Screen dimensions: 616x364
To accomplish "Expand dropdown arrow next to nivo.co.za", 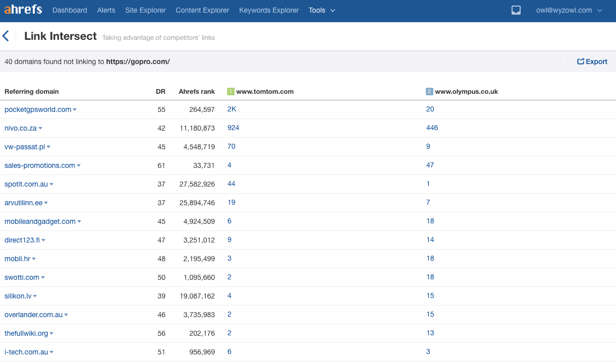I will (40, 128).
